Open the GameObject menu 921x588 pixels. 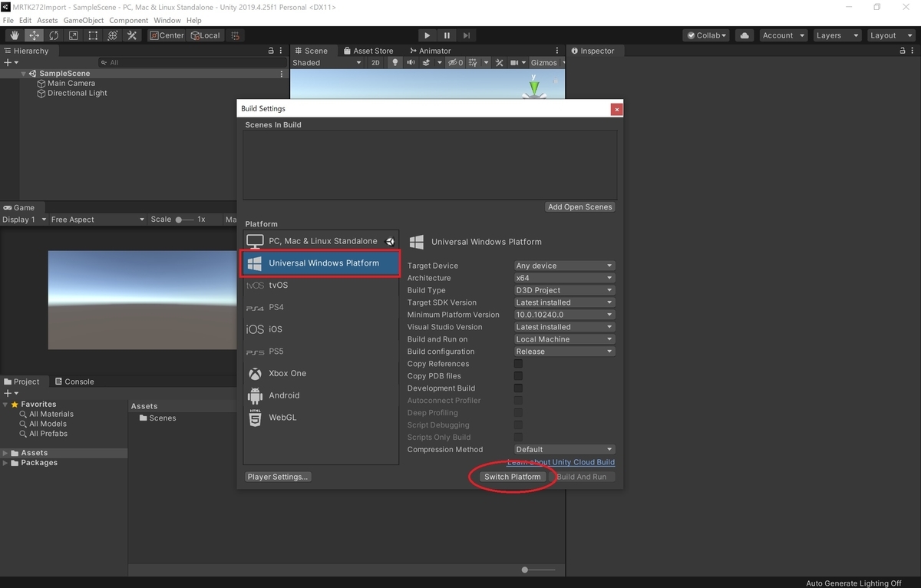tap(83, 20)
